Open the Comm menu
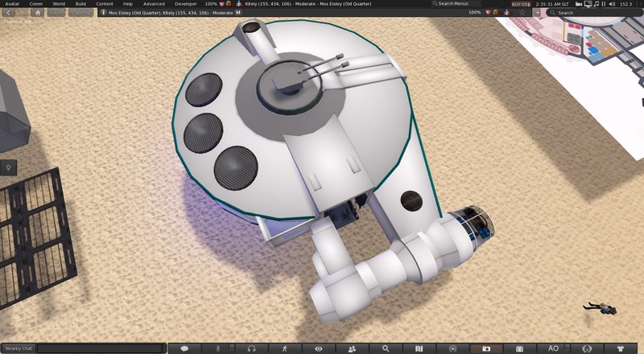Image resolution: width=644 pixels, height=354 pixels. 35,4
